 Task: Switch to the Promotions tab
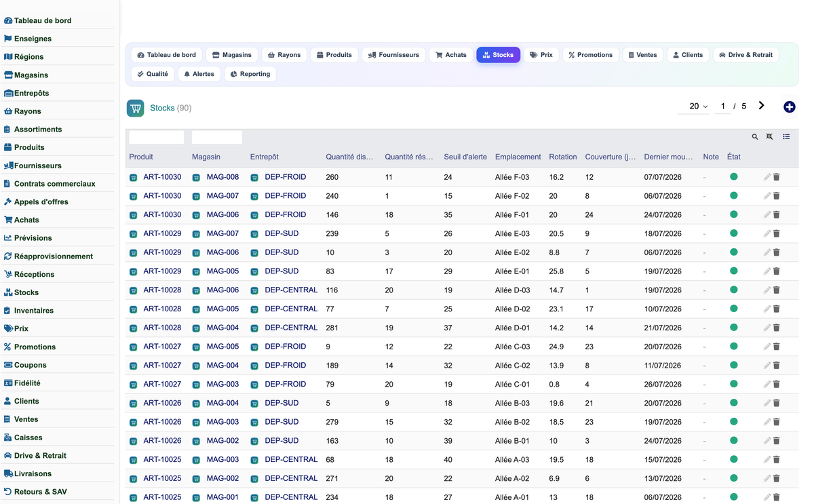coord(591,55)
